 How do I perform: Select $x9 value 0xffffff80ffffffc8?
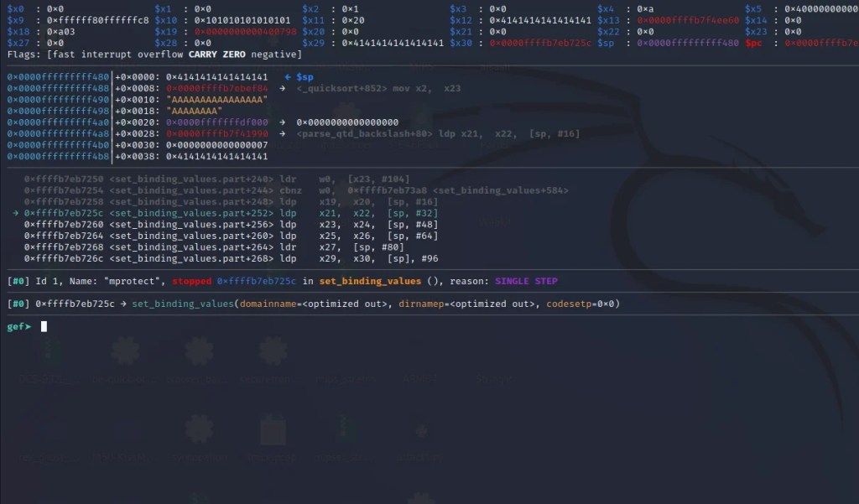coord(97,21)
